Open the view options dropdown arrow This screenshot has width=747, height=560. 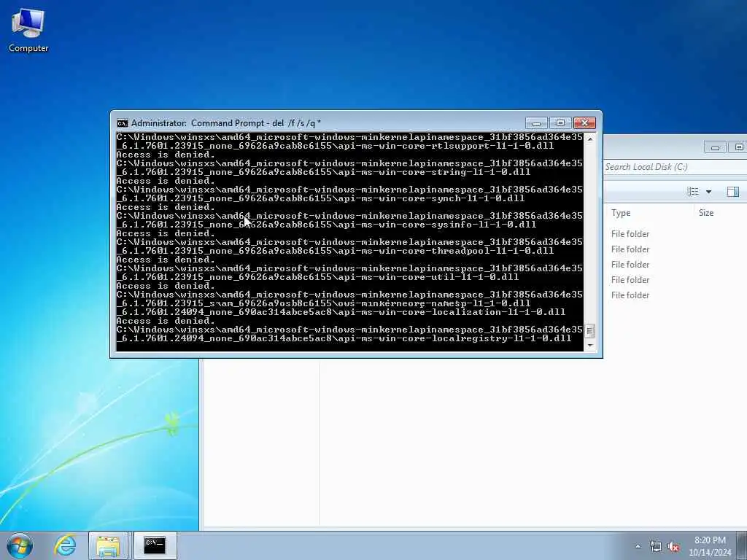pos(708,192)
